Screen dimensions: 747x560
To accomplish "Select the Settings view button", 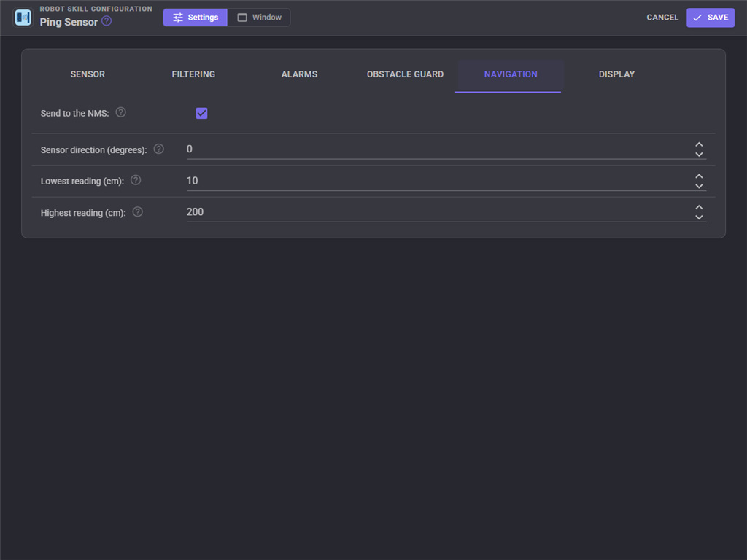I will pyautogui.click(x=196, y=17).
